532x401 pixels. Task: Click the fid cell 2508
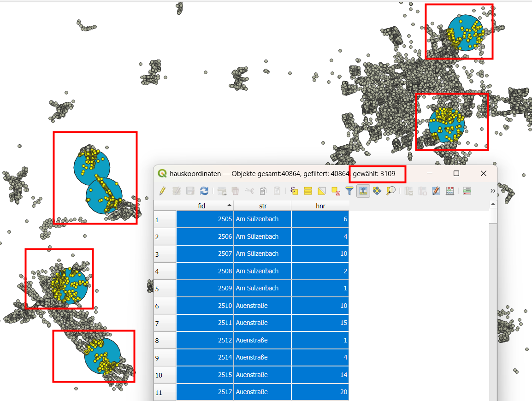tap(205, 271)
